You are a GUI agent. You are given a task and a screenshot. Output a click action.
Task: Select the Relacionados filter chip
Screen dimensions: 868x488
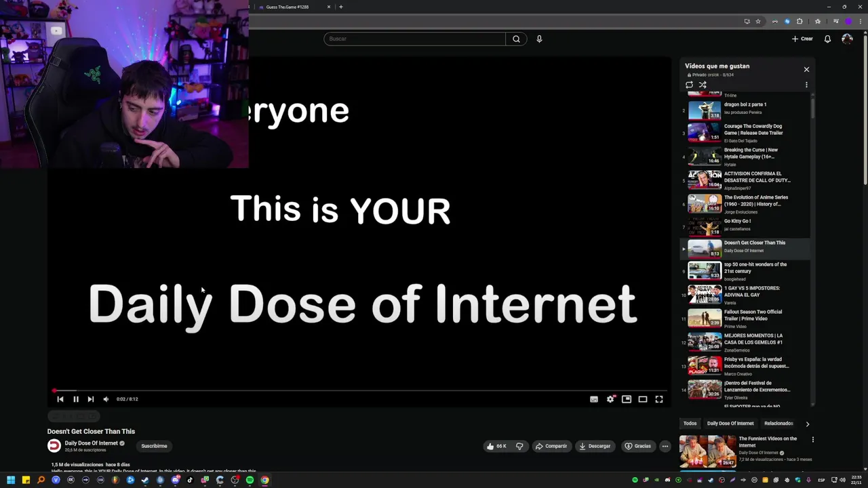click(778, 424)
